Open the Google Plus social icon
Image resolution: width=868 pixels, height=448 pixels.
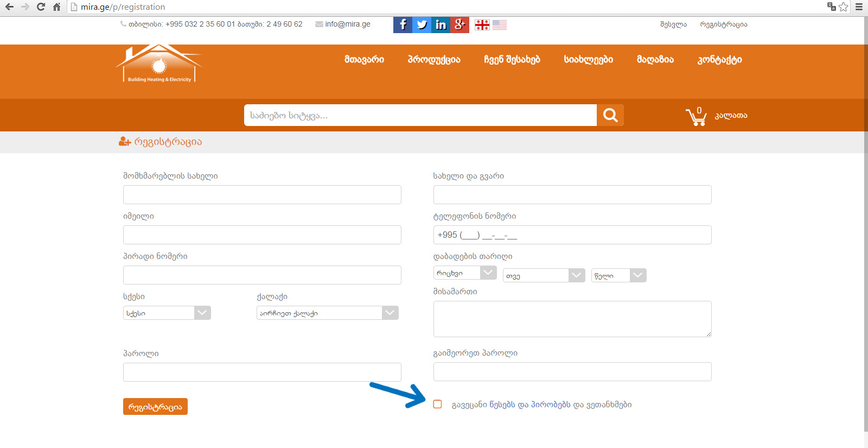point(459,24)
